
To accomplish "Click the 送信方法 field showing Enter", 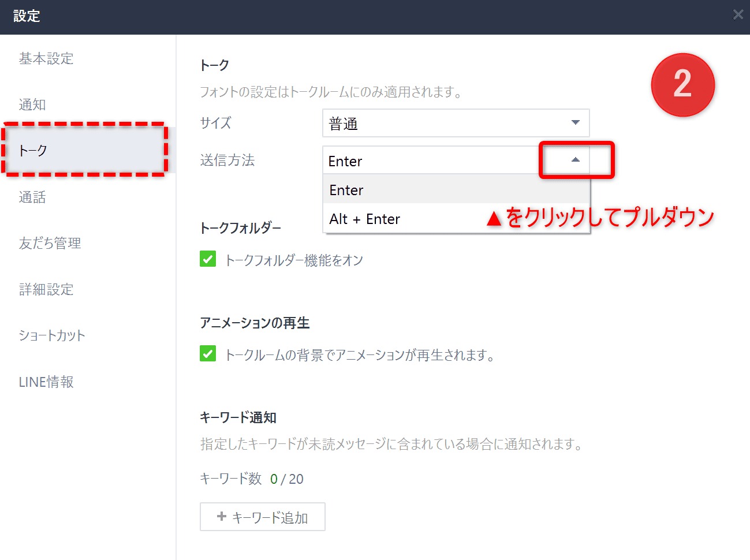I will (456, 160).
